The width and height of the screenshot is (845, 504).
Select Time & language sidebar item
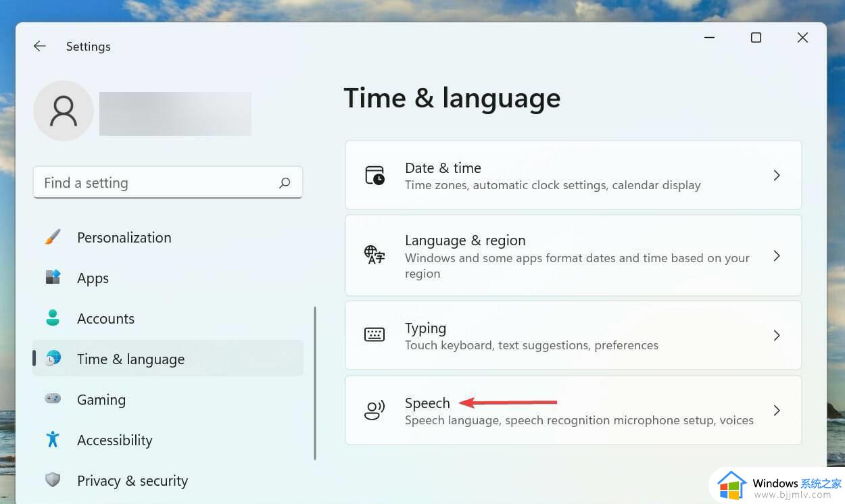[168, 359]
